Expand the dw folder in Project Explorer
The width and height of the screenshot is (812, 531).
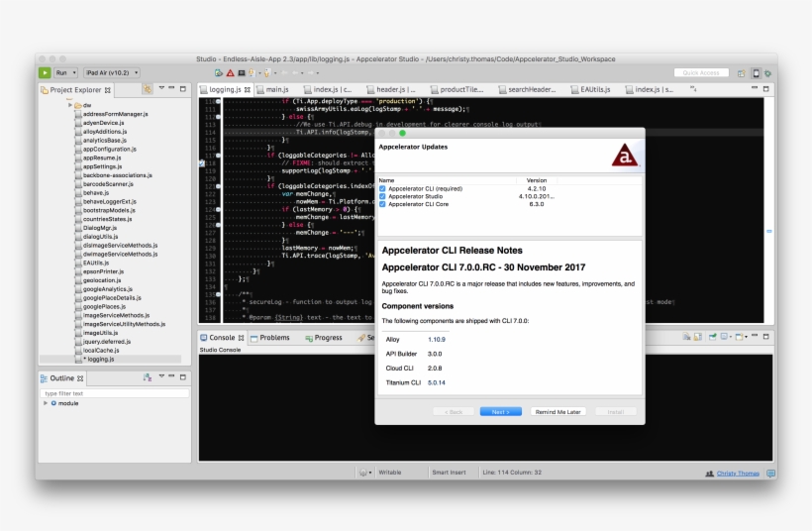tap(71, 105)
